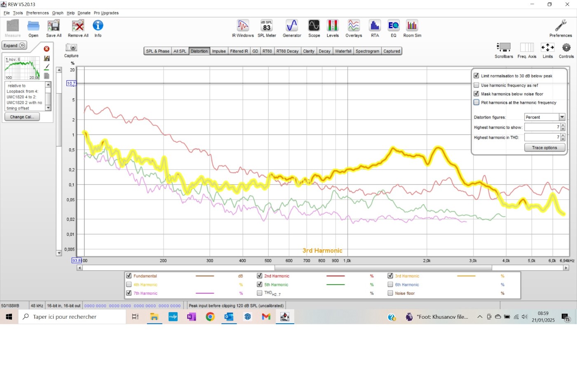Click the Trace options button
The image size is (577, 392).
pyautogui.click(x=544, y=148)
